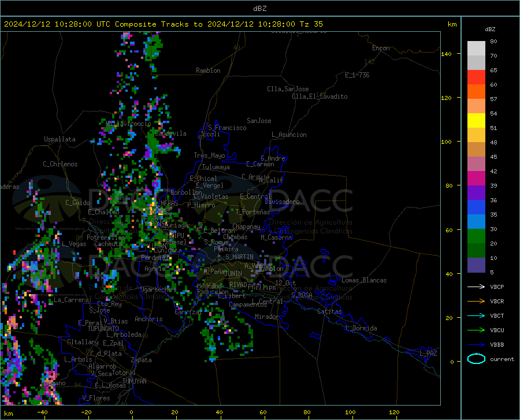Click the S_Francisco label
This screenshot has height=420, width=520.
click(x=227, y=128)
